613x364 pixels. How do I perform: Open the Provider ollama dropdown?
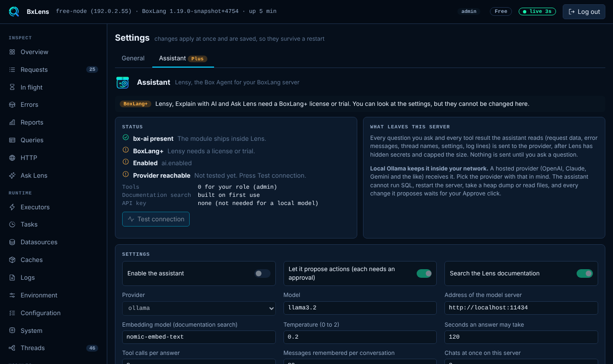(199, 308)
